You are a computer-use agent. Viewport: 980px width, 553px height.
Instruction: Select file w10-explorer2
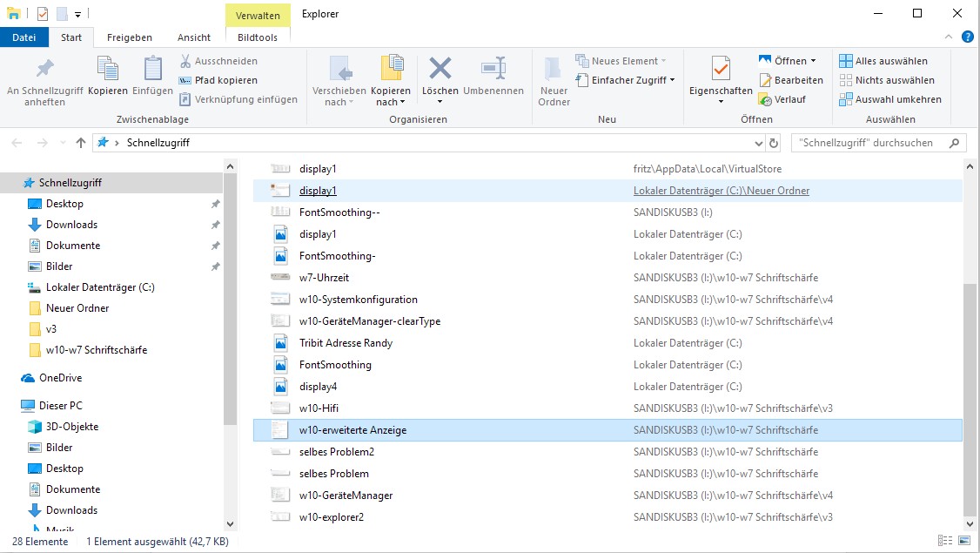click(x=332, y=517)
